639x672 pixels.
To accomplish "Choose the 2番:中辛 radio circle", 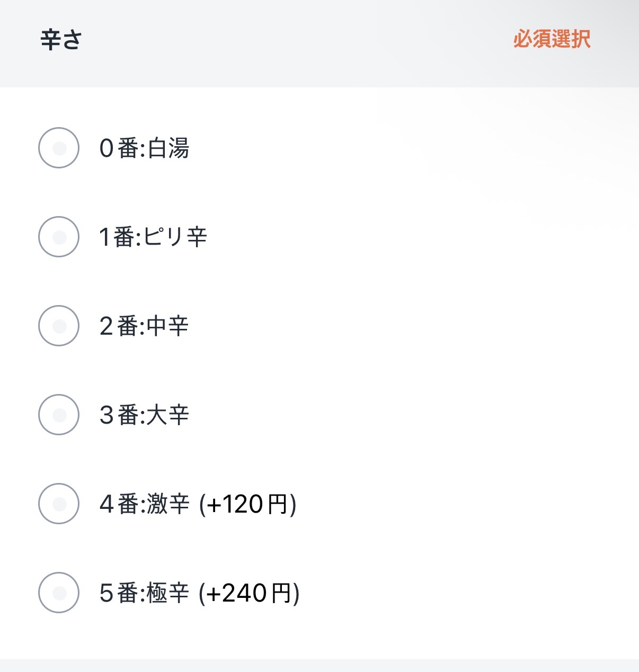I will point(59,326).
